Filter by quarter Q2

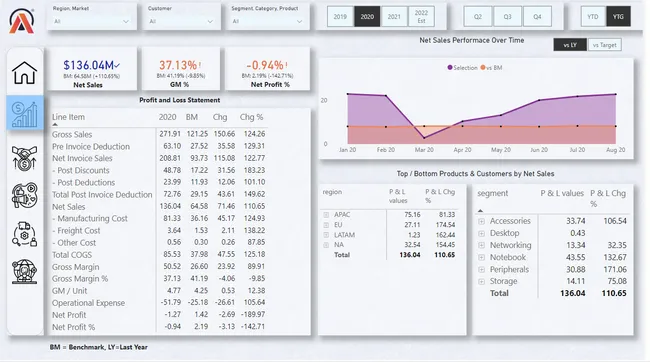[478, 17]
